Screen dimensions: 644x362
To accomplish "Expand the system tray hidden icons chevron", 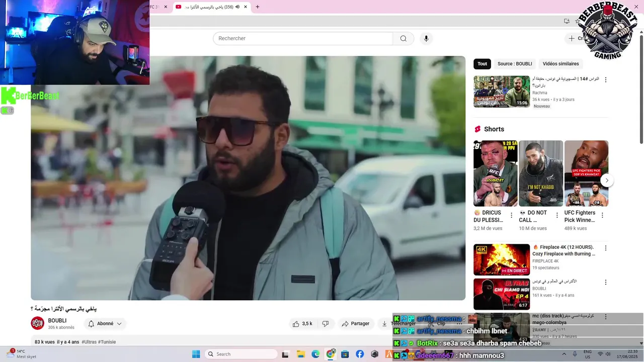I will pyautogui.click(x=564, y=354).
